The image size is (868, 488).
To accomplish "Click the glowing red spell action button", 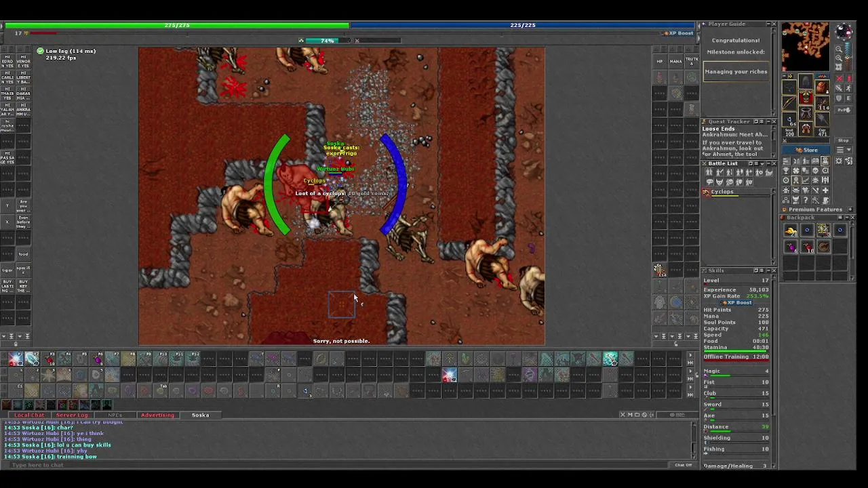I will pyautogui.click(x=449, y=375).
